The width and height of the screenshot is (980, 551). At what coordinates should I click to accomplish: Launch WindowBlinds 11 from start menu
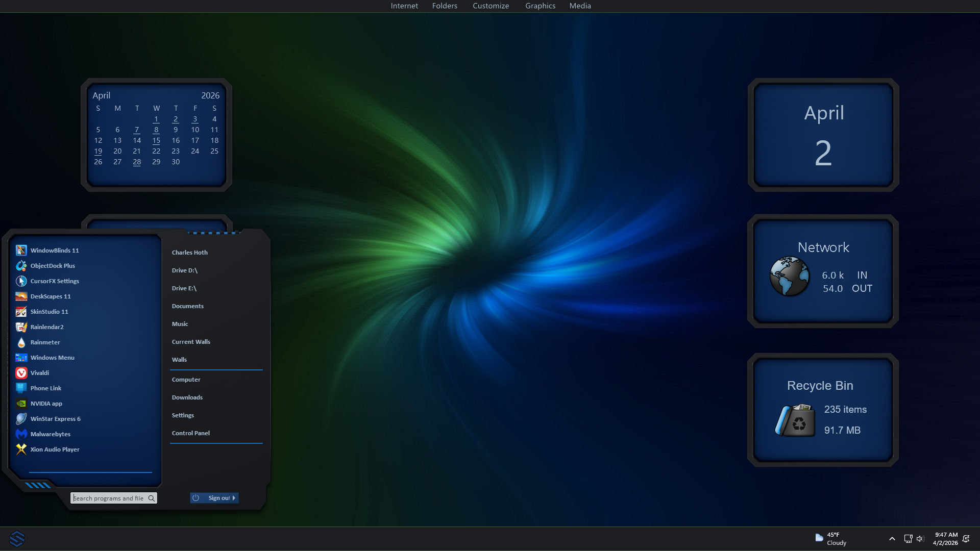click(x=54, y=251)
